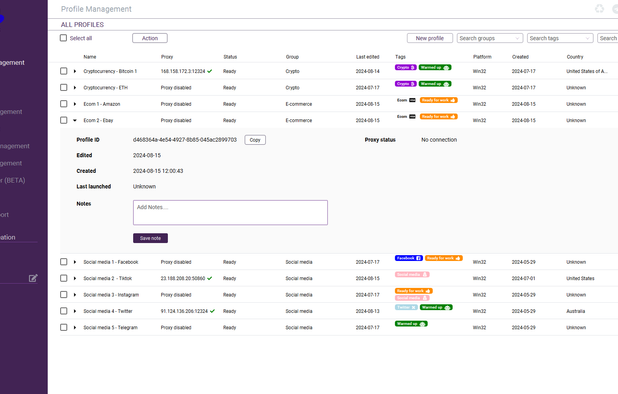The width and height of the screenshot is (618, 394).
Task: Expand the Social media 4 - Twitter row
Action: point(75,311)
